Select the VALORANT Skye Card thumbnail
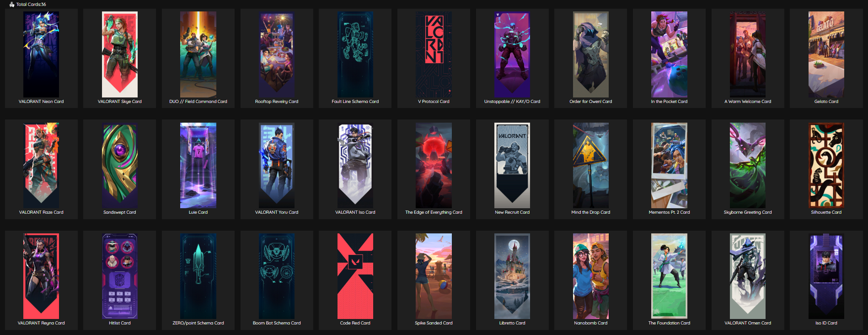This screenshot has width=868, height=335. point(120,54)
